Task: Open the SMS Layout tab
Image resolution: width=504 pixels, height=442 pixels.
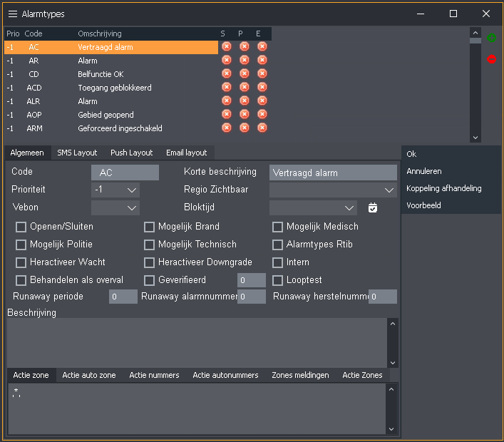Action: click(77, 153)
